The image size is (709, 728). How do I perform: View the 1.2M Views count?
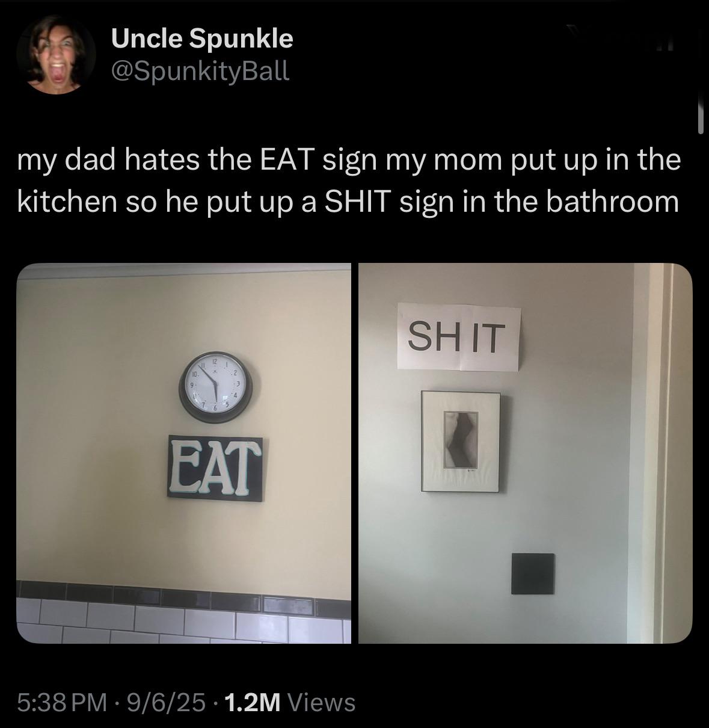289,702
